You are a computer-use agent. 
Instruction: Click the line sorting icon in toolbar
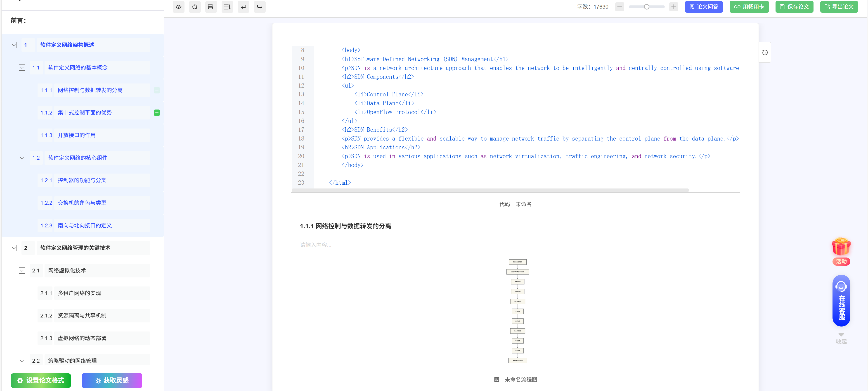pos(227,7)
